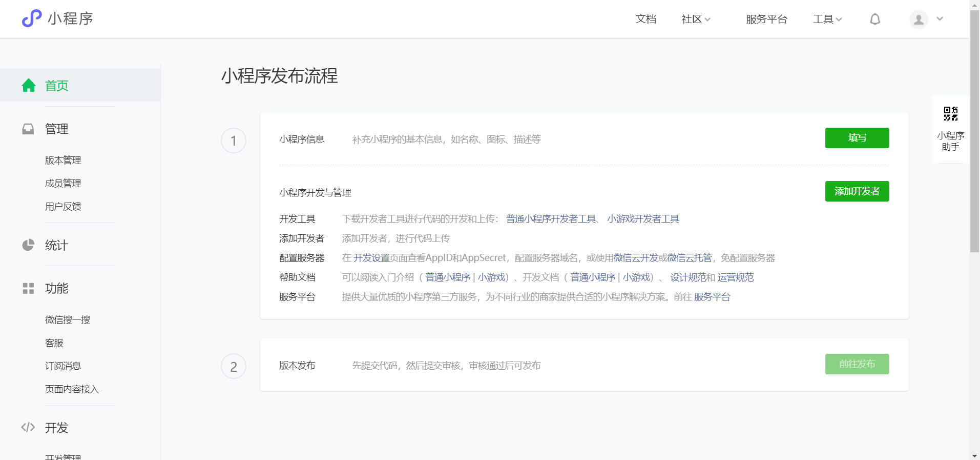980x460 pixels.
Task: Open 普通小程序 link under 入门介绍
Action: point(448,277)
